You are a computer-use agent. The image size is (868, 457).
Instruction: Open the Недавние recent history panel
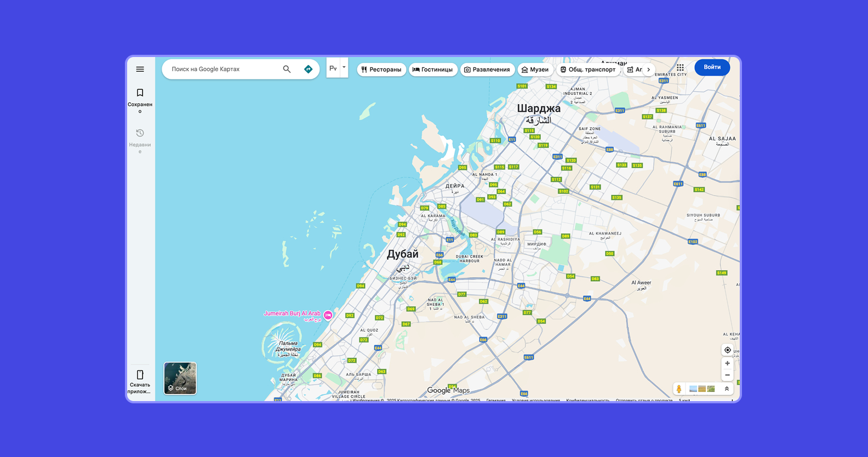click(140, 141)
